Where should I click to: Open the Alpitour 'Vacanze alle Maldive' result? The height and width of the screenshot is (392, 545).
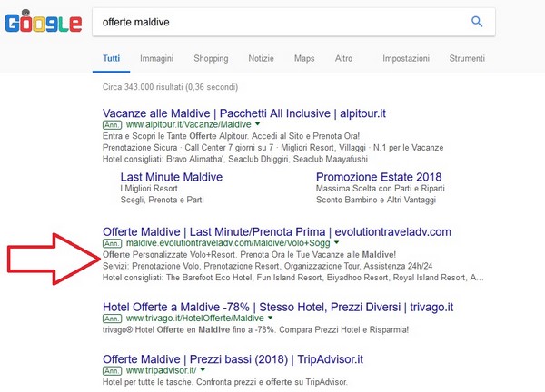pos(245,113)
